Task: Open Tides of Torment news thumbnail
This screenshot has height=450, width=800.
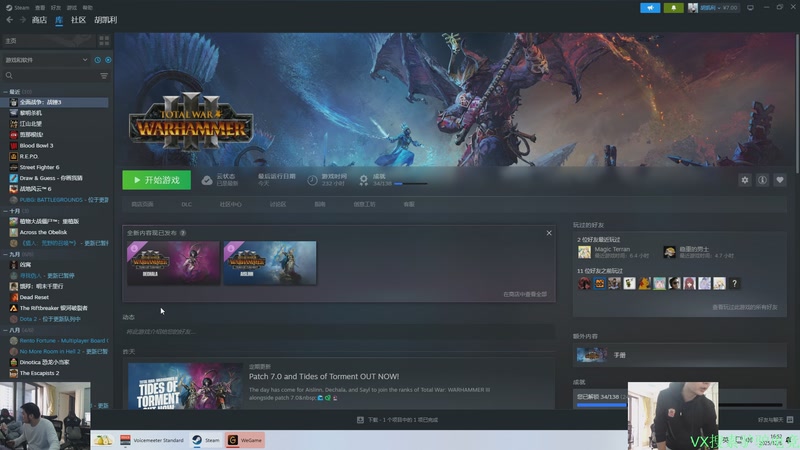Action: click(185, 386)
